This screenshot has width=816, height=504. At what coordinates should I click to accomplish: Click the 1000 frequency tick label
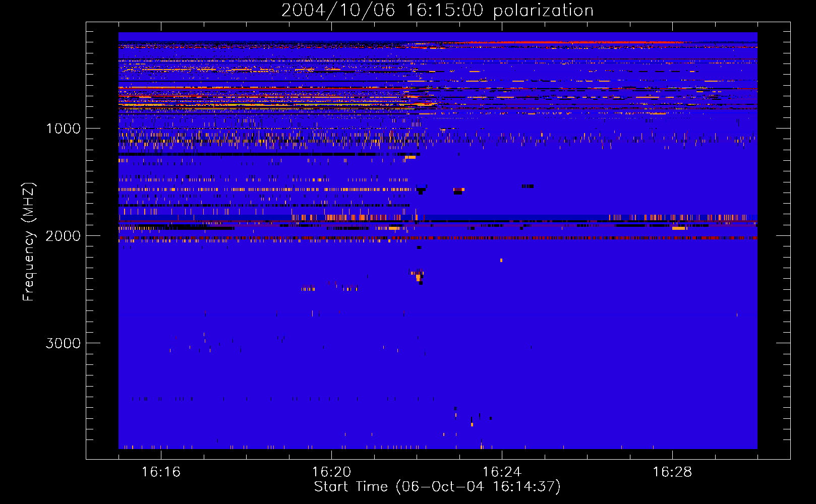(x=64, y=129)
